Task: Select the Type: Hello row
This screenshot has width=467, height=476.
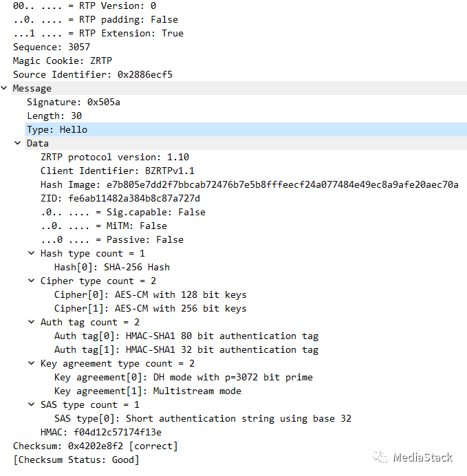Action: coord(57,129)
